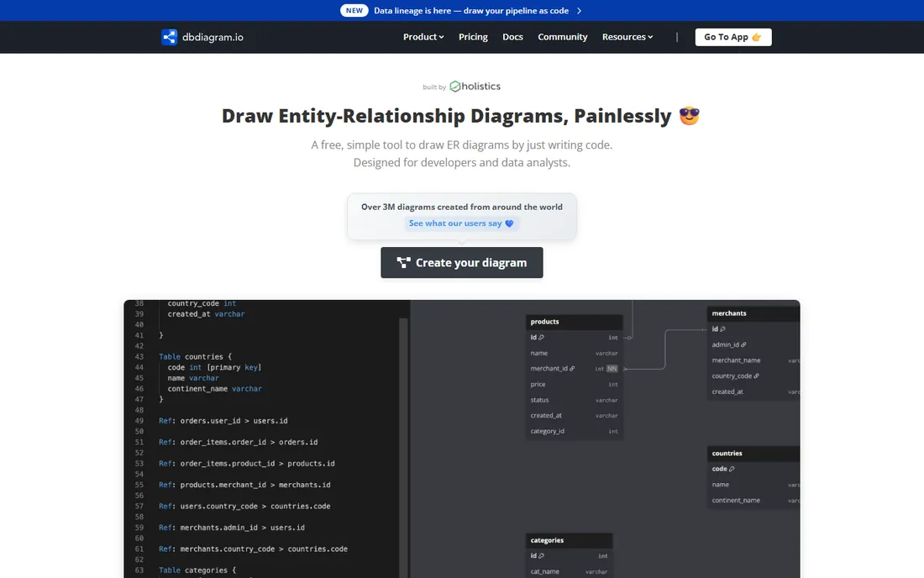Click the link icon beside merchant_id
This screenshot has width=924, height=578.
571,369
